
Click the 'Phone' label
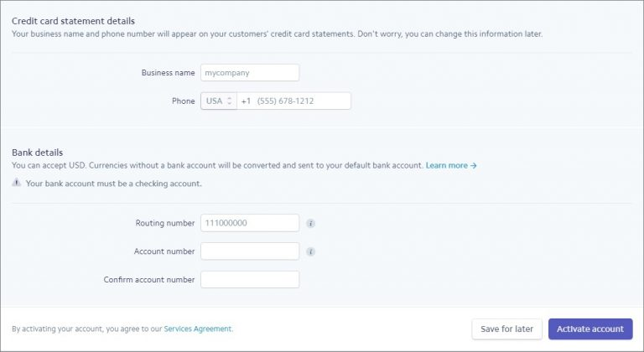coord(183,101)
